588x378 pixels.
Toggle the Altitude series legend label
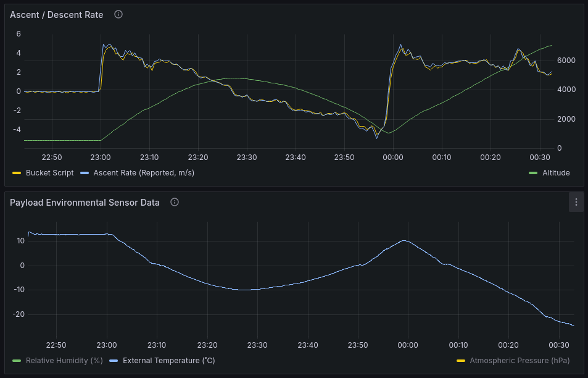point(556,173)
